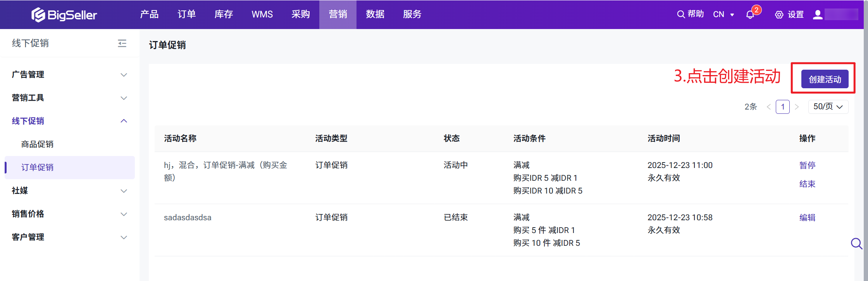868x281 pixels.
Task: Open notifications bell icon
Action: tap(750, 15)
